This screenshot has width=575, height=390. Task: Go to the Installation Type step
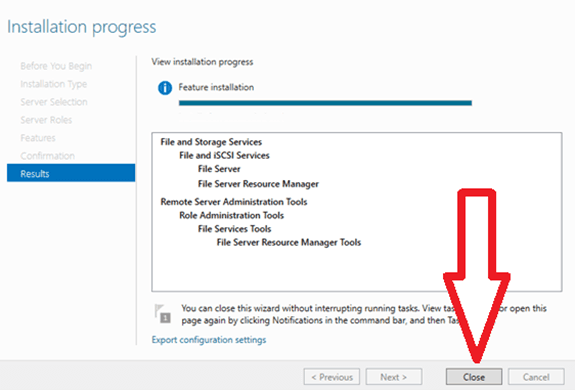click(x=54, y=84)
